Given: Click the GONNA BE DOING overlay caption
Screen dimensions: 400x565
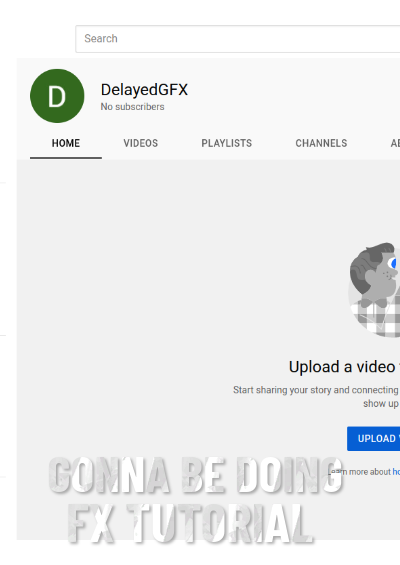Looking at the screenshot, I should coord(196,475).
